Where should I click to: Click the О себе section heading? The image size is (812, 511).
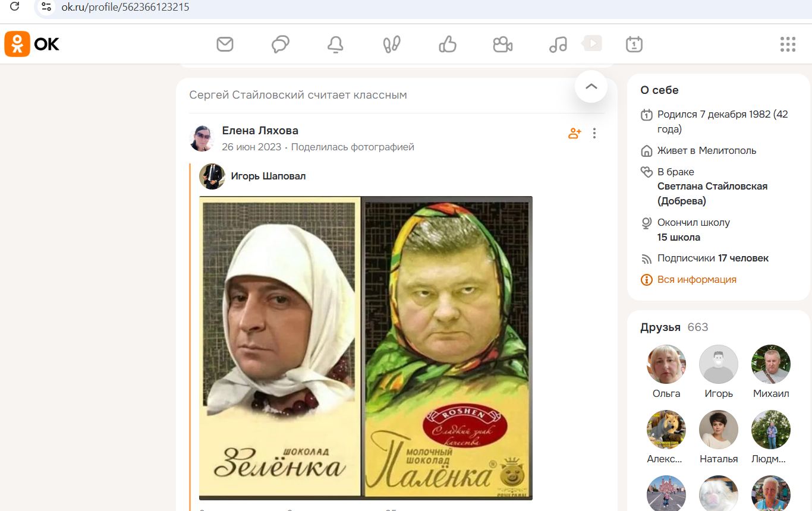point(659,90)
